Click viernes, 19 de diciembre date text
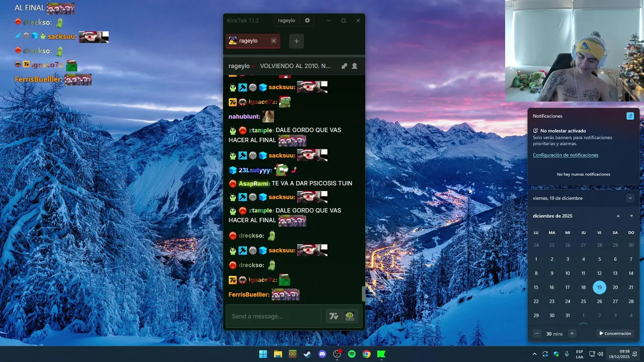This screenshot has height=362, width=644. click(x=557, y=198)
